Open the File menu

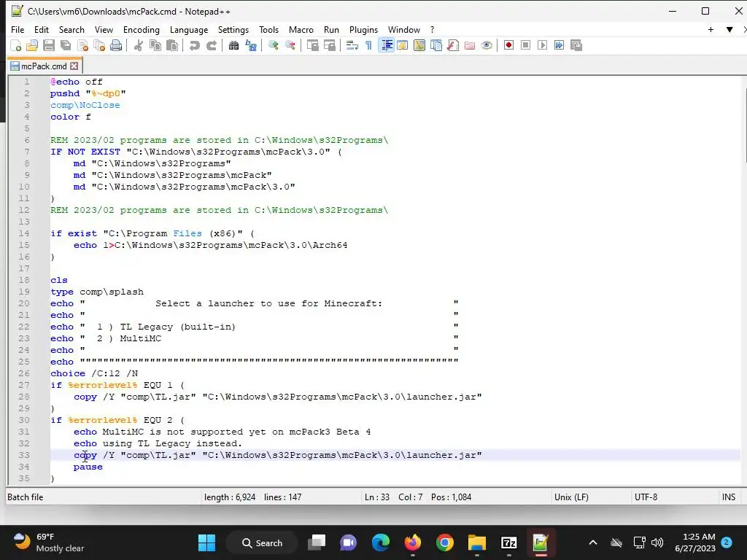18,29
